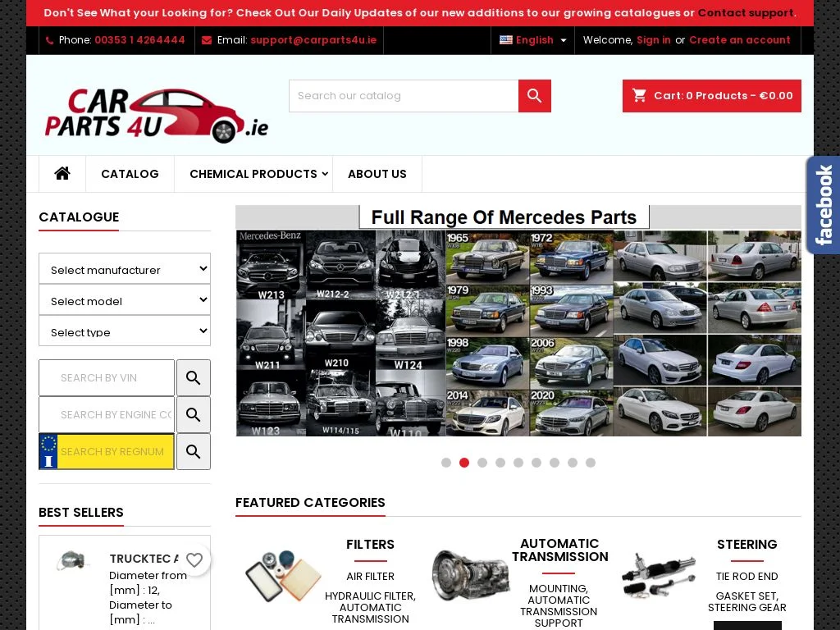Go to the home page icon

[62, 174]
